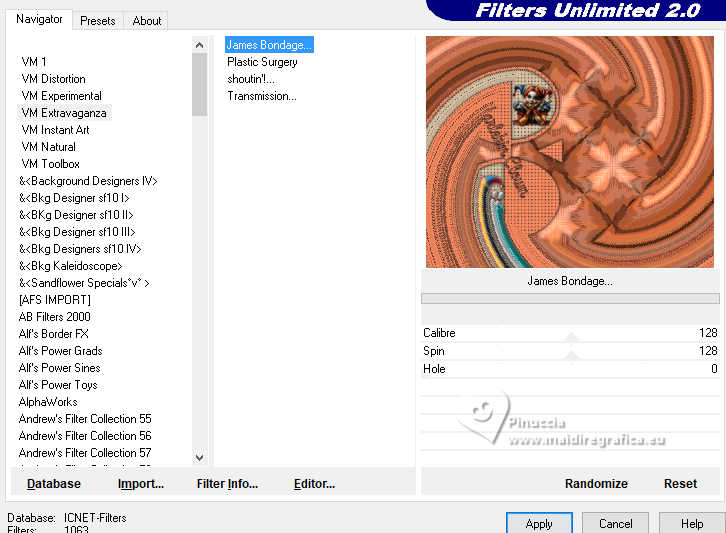Select Alf's Power Sines category
Image resolution: width=726 pixels, height=533 pixels.
(59, 368)
